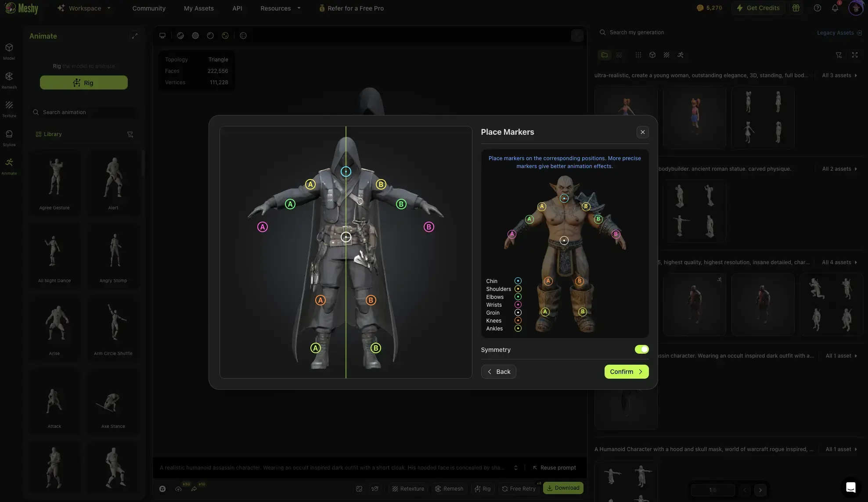Open the Remesh panel from the sidebar

pos(9,79)
